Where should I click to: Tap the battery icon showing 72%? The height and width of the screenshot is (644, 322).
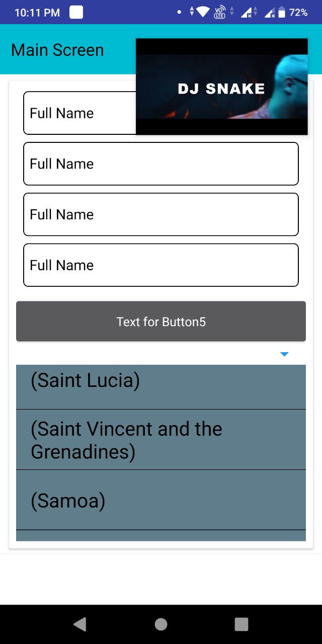click(x=282, y=12)
